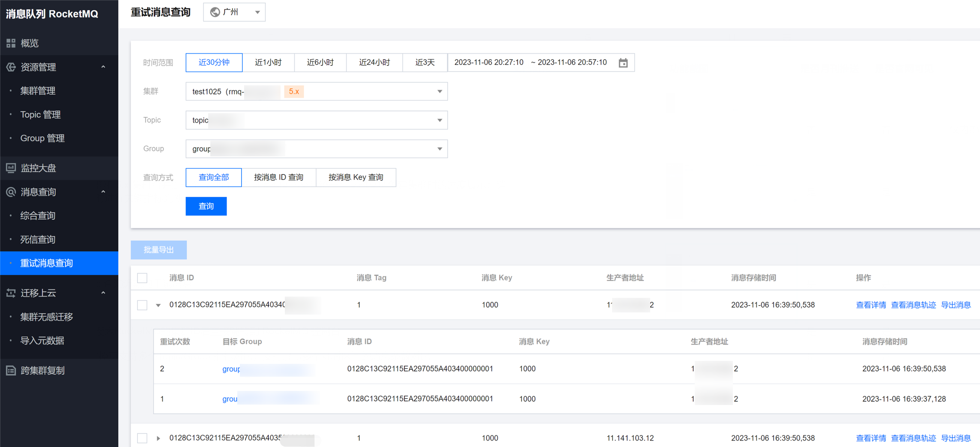Tick the select-all checkbox in table header
This screenshot has width=980, height=447.
[142, 278]
